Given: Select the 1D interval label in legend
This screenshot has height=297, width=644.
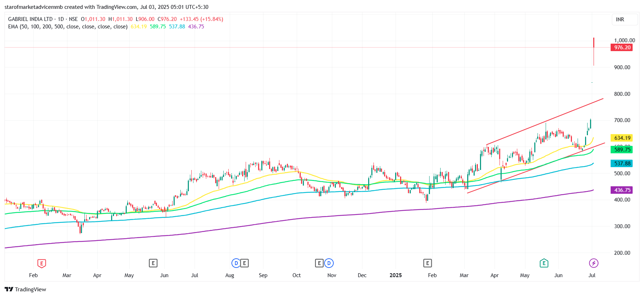Looking at the screenshot, I should [61, 19].
